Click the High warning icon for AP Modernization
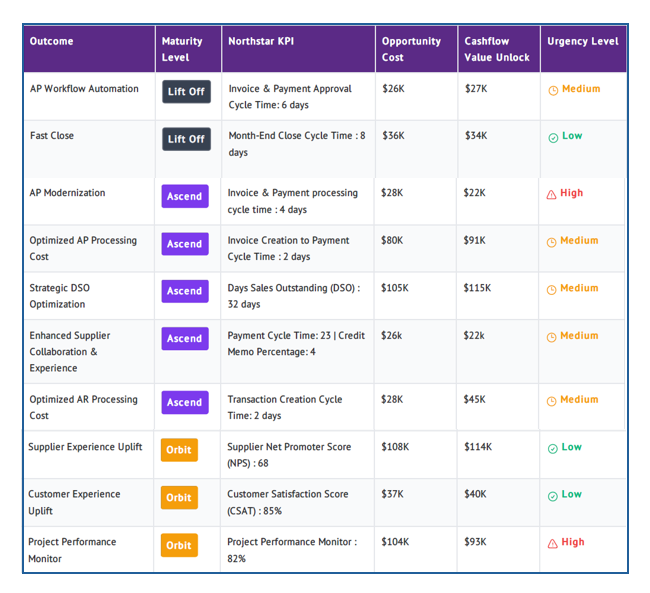 pyautogui.click(x=551, y=194)
